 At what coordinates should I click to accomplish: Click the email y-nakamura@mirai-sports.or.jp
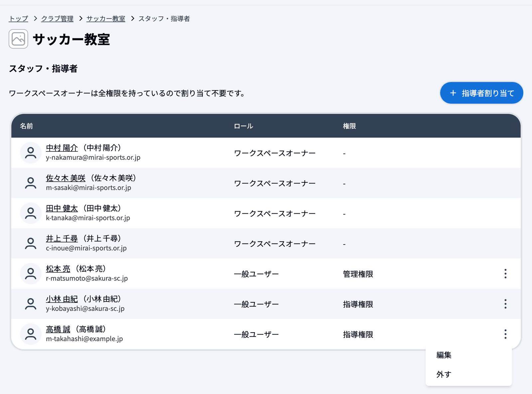pos(93,157)
